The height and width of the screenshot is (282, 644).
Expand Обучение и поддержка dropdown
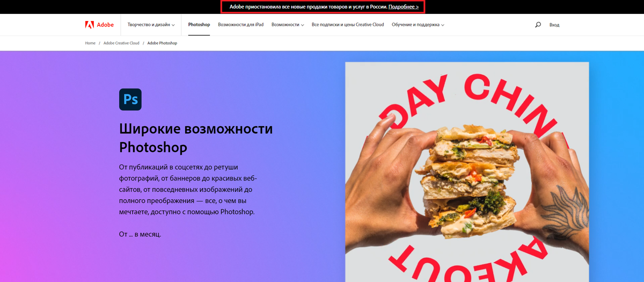(418, 25)
